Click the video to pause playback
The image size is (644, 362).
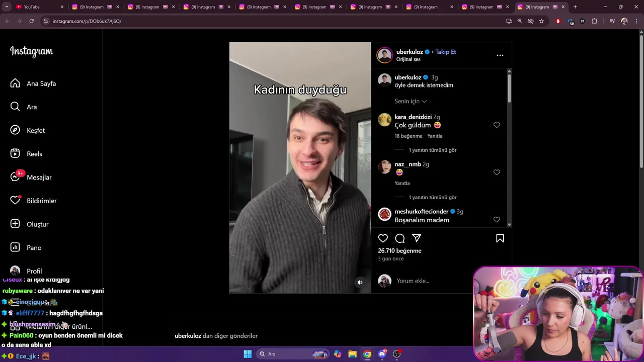[x=300, y=167]
